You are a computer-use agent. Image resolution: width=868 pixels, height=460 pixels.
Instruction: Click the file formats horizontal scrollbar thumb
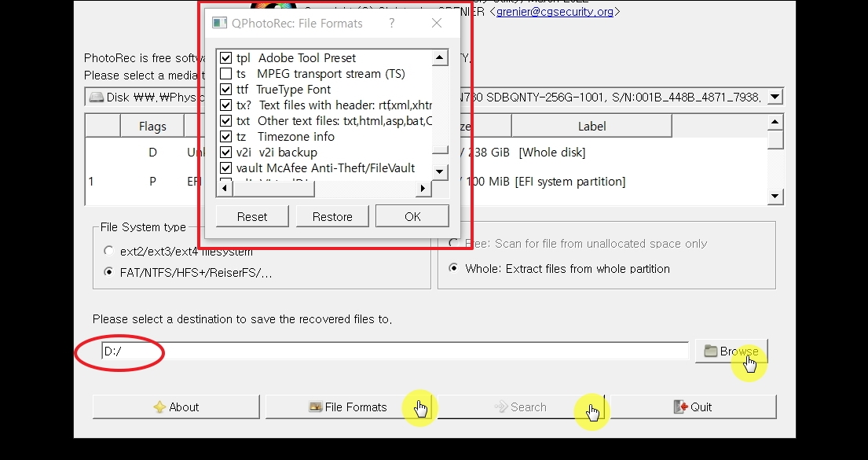(273, 189)
